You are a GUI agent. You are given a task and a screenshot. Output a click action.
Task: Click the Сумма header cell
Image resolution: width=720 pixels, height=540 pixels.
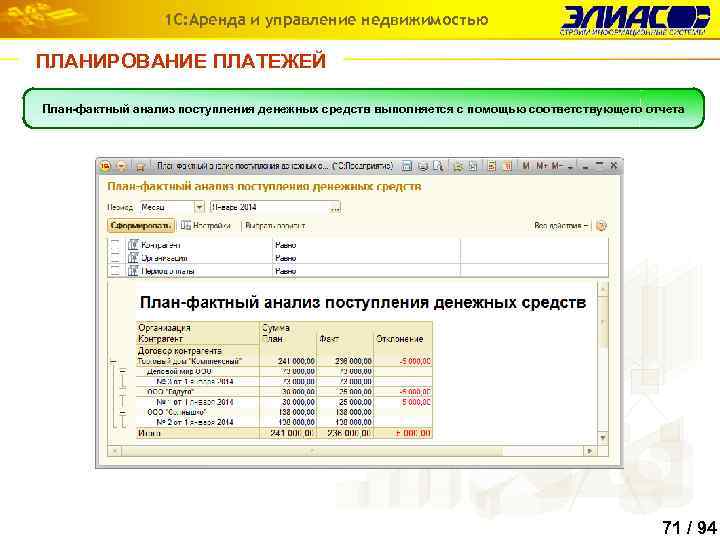(x=276, y=327)
